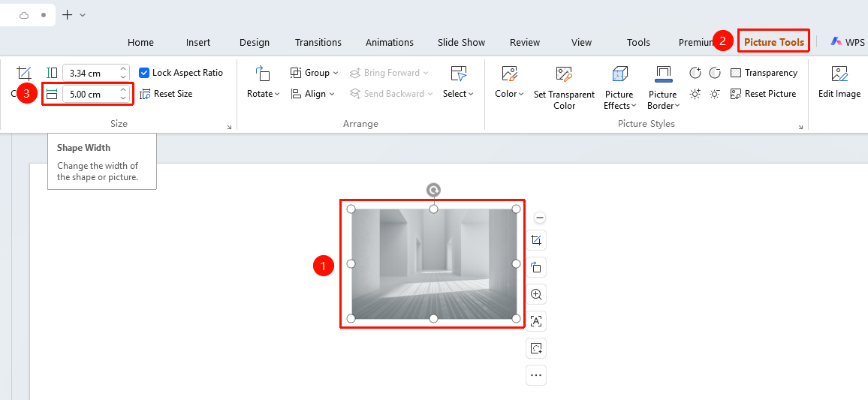The height and width of the screenshot is (400, 868).
Task: Open the Picture Effects dropdown
Action: [619, 100]
